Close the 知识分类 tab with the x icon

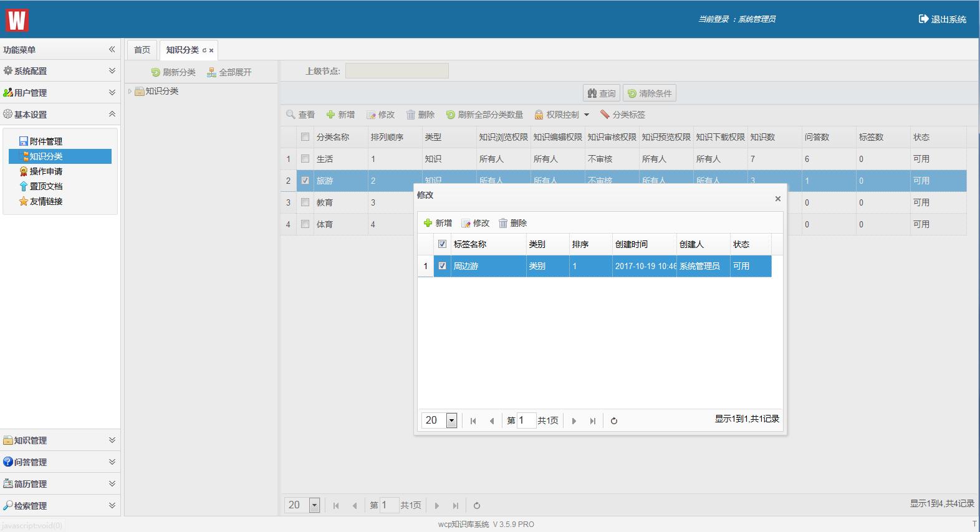211,50
